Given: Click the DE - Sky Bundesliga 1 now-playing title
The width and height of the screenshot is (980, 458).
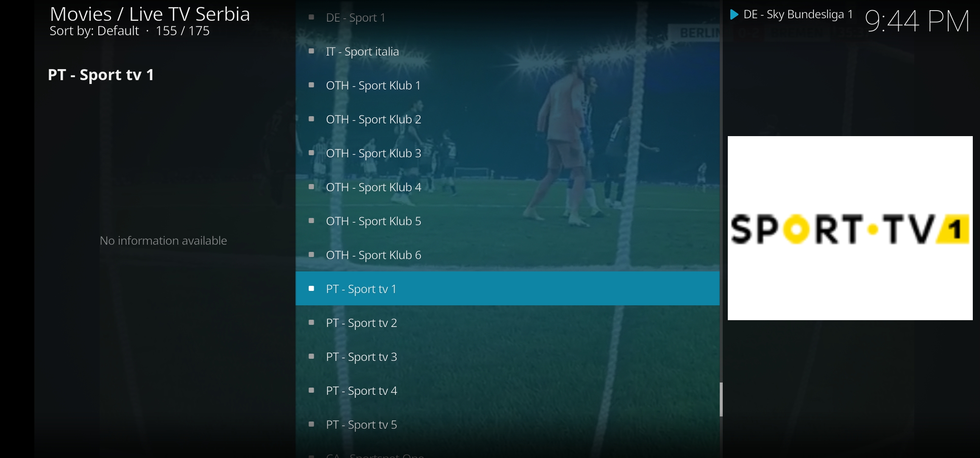Looking at the screenshot, I should 798,15.
